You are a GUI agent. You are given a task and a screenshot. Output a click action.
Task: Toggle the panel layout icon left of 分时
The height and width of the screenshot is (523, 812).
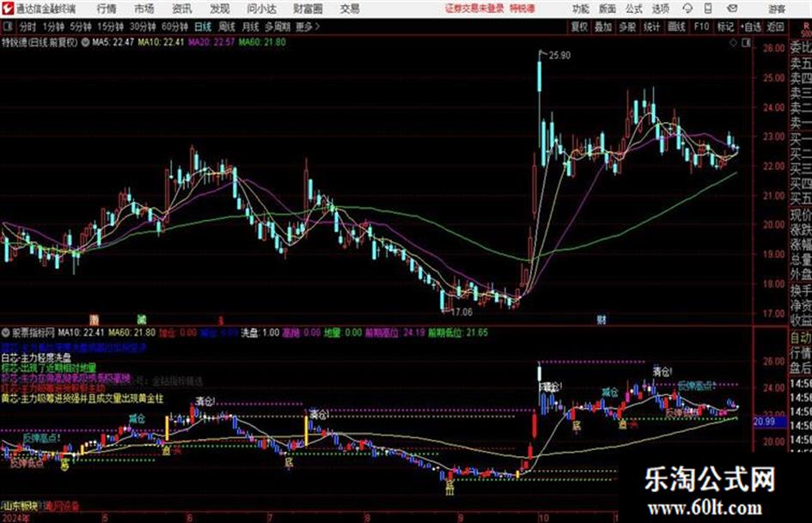pos(7,27)
